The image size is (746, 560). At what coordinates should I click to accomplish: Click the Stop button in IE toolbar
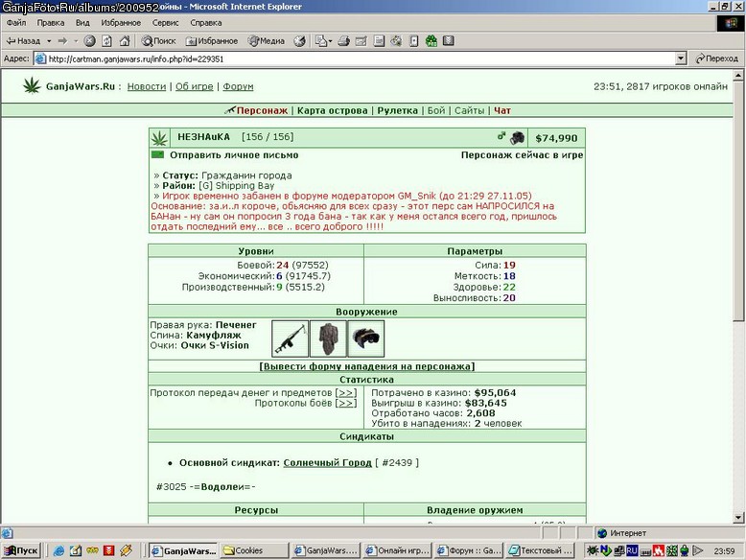click(89, 41)
